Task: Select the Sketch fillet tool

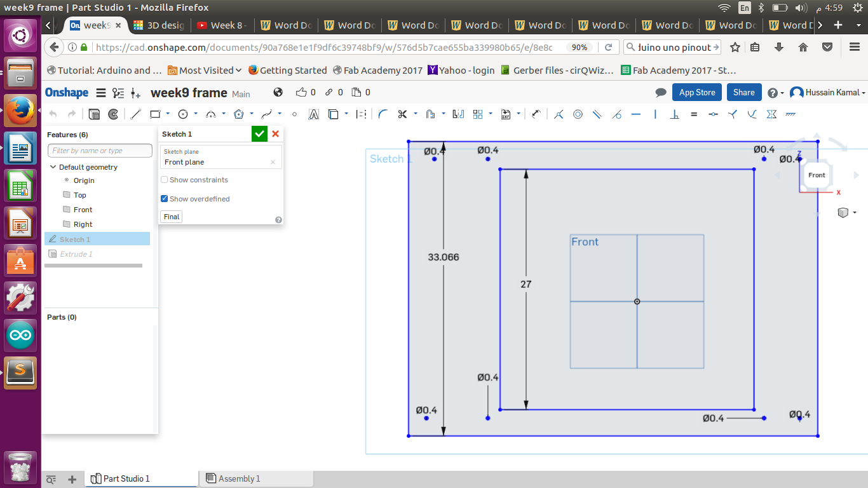Action: tap(383, 114)
